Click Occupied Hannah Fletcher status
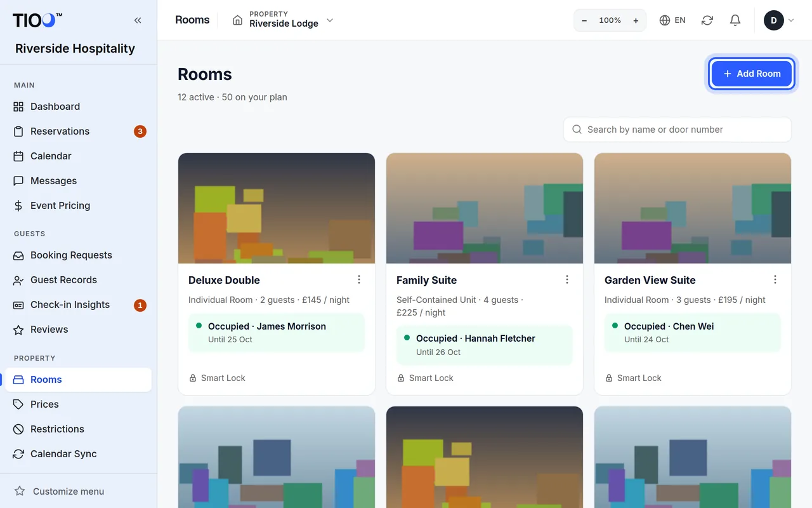812x508 pixels. coord(485,345)
